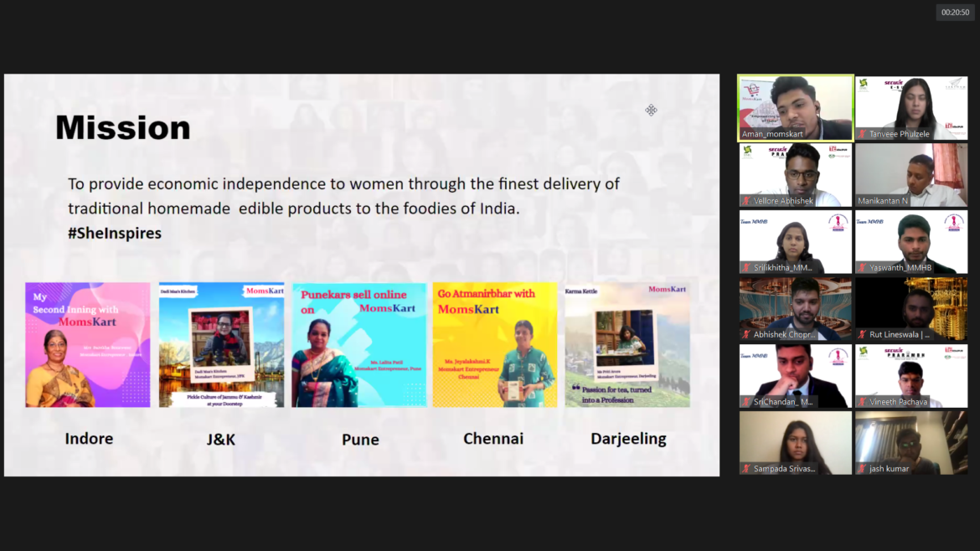Click muted mic icon beside jash kumar
This screenshot has height=551, width=980.
pyautogui.click(x=862, y=469)
